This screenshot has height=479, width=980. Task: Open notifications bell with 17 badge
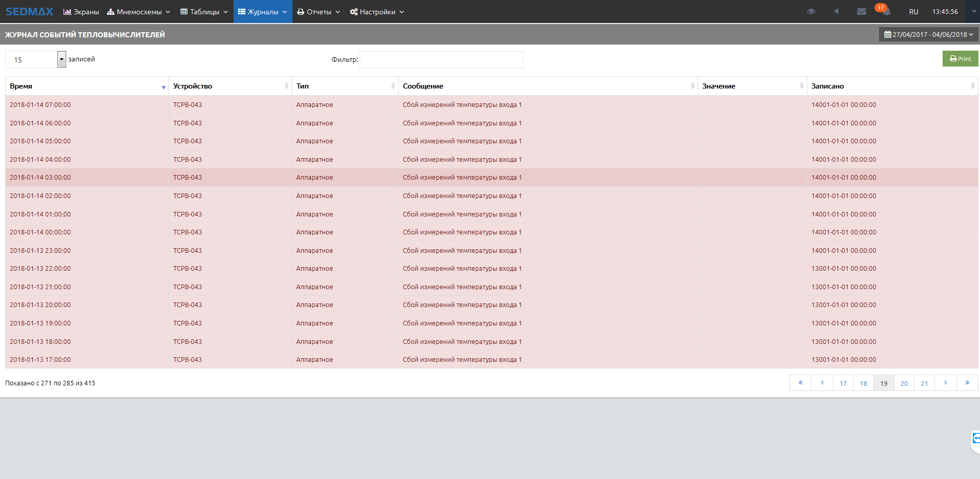[x=885, y=11]
